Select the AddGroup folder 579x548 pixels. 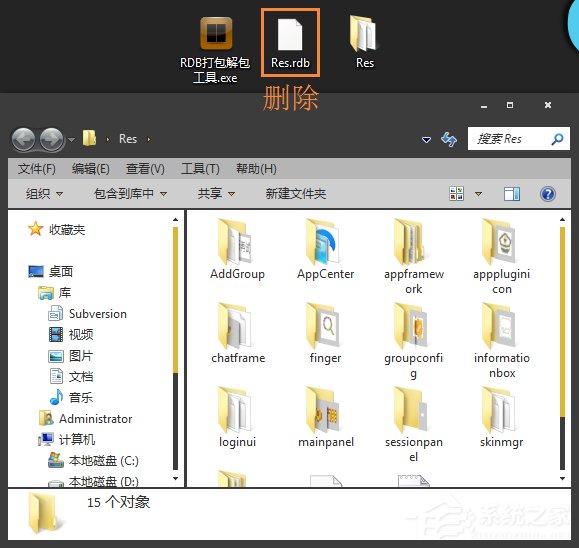237,250
